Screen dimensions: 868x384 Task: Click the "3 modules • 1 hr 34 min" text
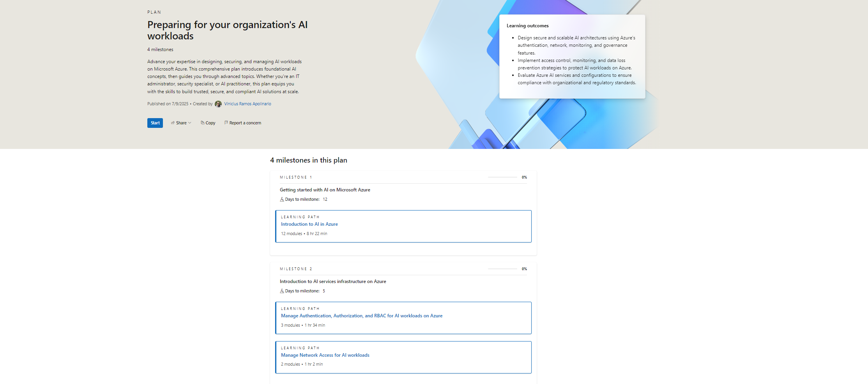(x=303, y=326)
